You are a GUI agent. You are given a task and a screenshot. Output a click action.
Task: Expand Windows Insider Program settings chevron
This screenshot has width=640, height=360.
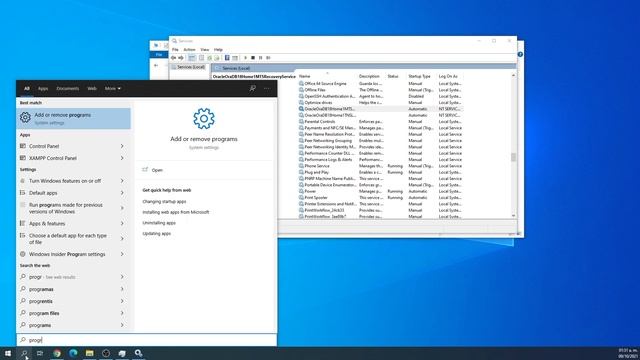(x=122, y=254)
